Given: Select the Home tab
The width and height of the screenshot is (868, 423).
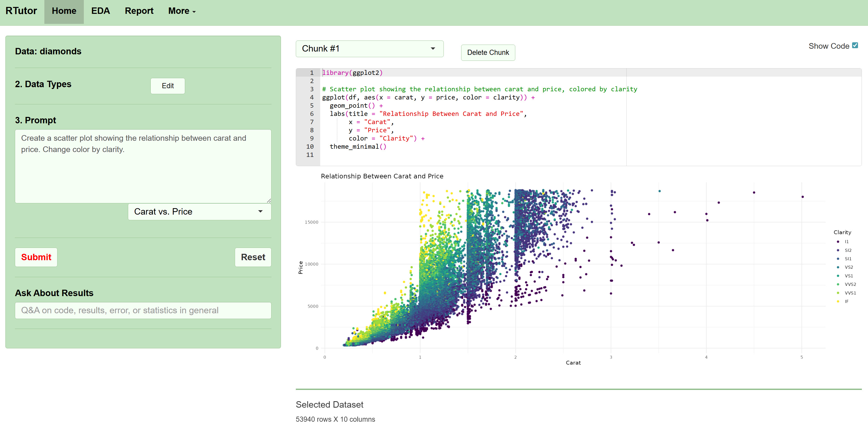Looking at the screenshot, I should [64, 11].
